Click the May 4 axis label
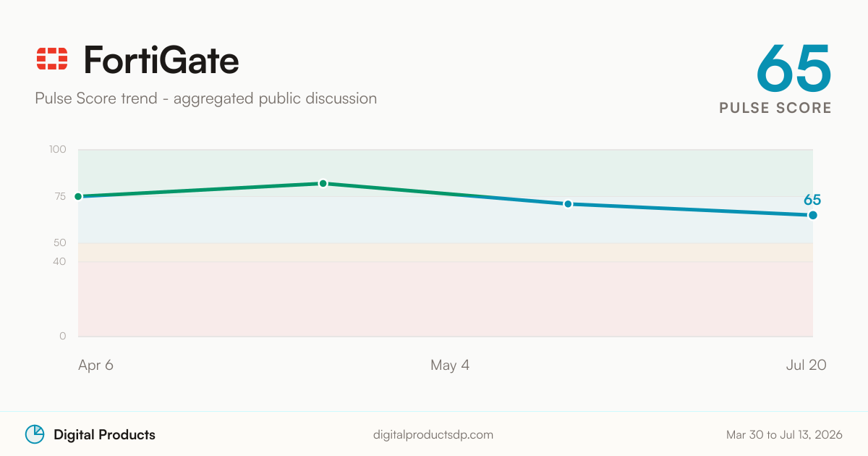Screen dimensions: 868x456 point(450,365)
